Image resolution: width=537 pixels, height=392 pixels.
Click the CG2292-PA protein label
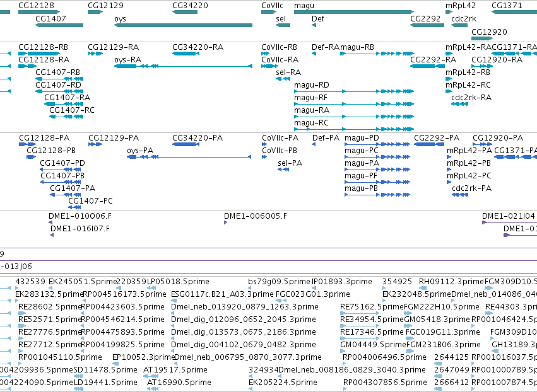click(437, 138)
